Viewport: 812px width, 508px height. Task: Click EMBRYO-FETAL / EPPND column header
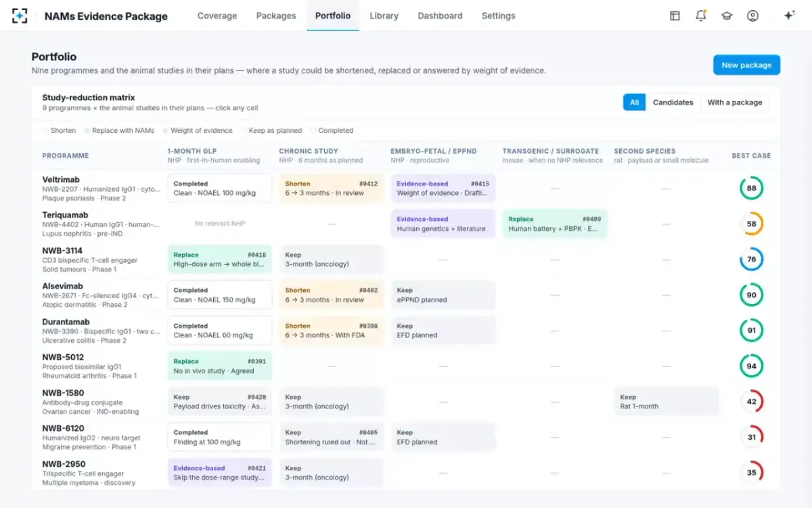click(x=434, y=151)
